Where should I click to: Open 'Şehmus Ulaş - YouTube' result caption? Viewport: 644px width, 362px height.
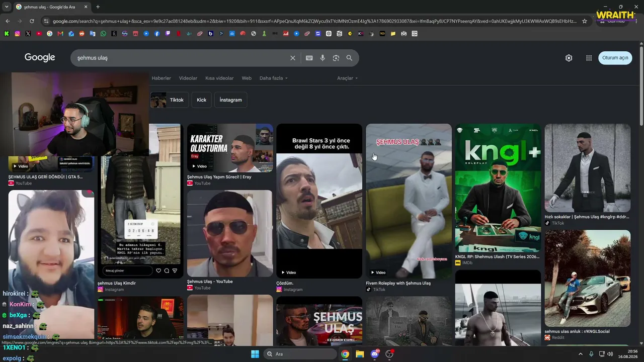(210, 282)
